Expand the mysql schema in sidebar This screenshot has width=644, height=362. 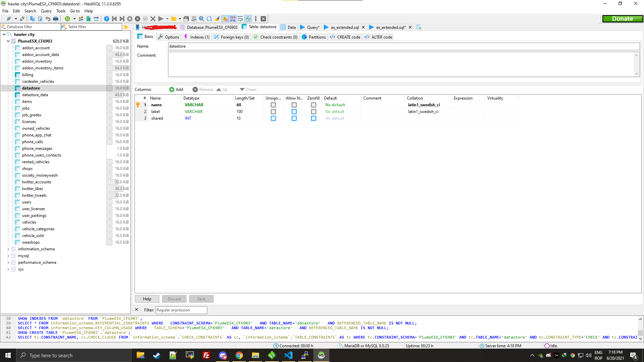pyautogui.click(x=8, y=256)
